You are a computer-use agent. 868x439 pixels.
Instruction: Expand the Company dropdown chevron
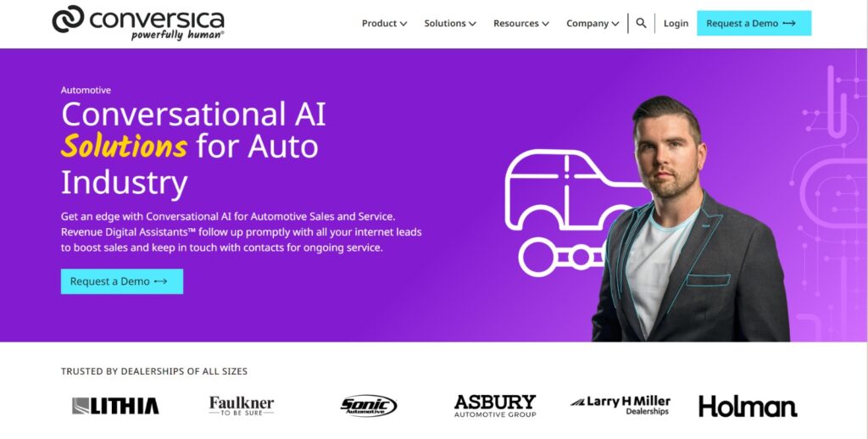(x=615, y=24)
